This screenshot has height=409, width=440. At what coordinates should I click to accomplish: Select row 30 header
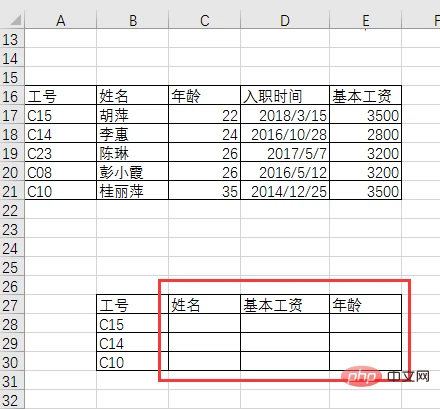click(12, 362)
